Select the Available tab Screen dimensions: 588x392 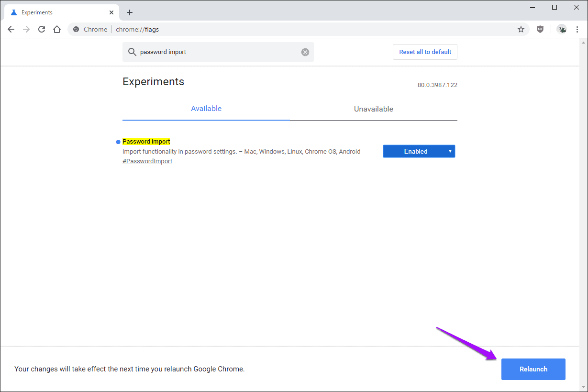pos(206,109)
